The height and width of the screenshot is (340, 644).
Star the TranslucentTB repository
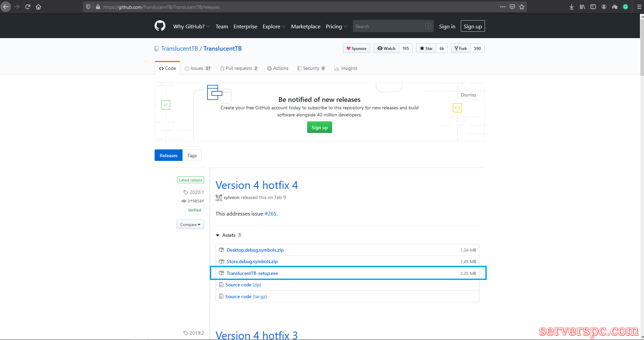tap(426, 49)
